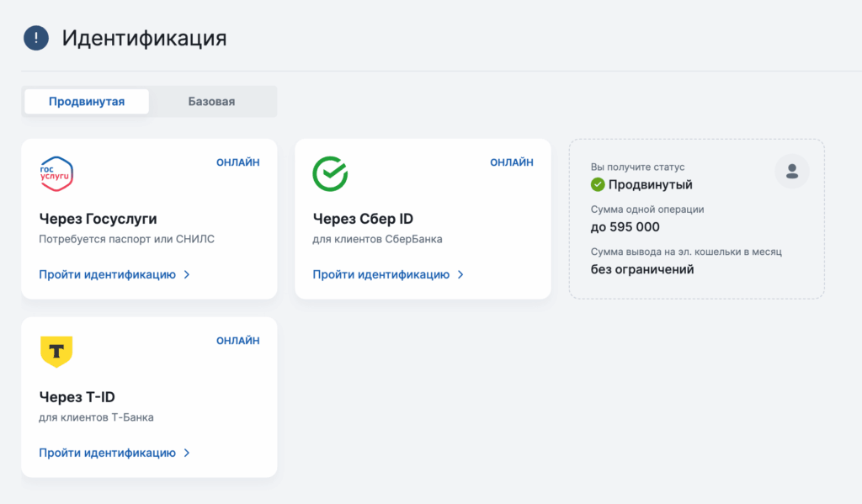The image size is (862, 504).
Task: Click the chevron arrow in T-ID card
Action: [x=187, y=453]
